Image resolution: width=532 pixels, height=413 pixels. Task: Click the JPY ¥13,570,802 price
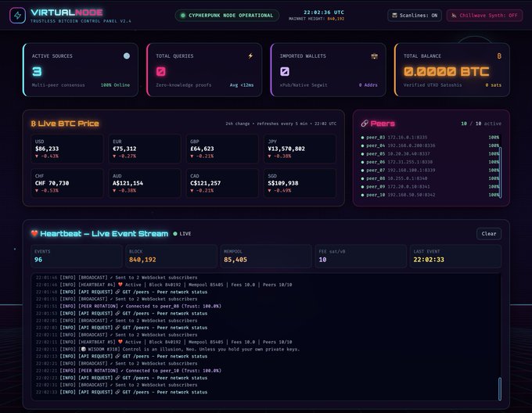coord(286,149)
